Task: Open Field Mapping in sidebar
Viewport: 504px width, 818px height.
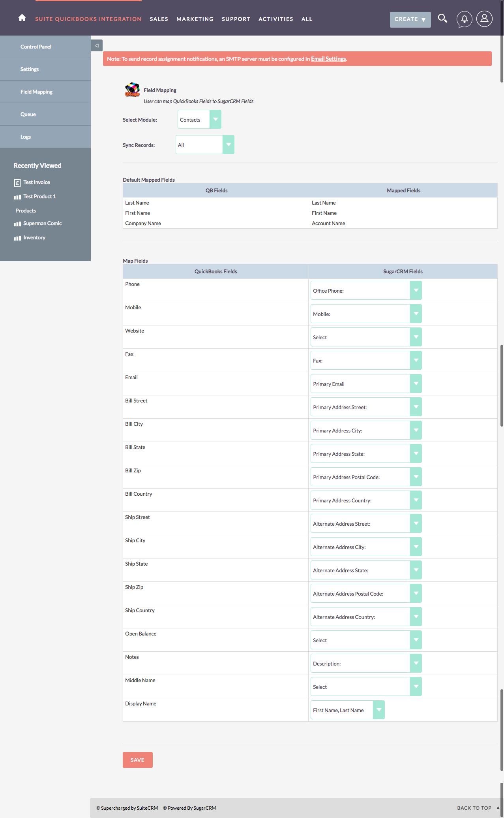Action: [x=45, y=92]
